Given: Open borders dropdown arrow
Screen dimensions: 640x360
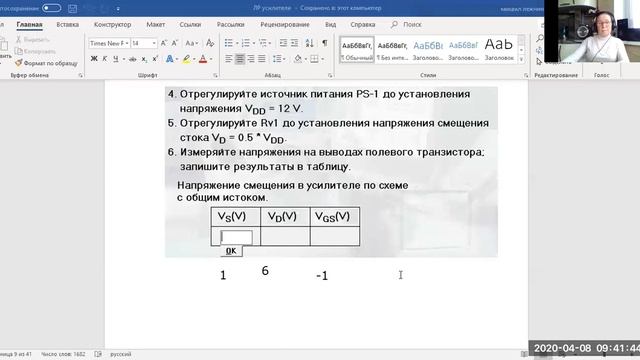Looking at the screenshot, I should tap(322, 59).
